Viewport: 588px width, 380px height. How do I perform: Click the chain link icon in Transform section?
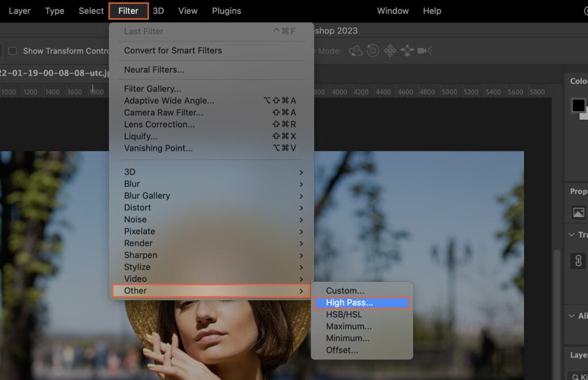tap(578, 260)
